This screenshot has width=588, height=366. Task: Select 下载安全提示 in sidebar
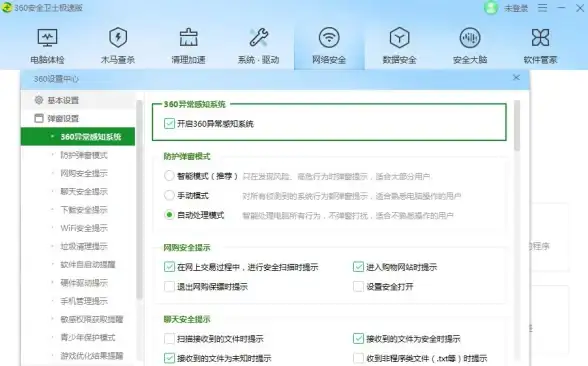[x=84, y=210]
